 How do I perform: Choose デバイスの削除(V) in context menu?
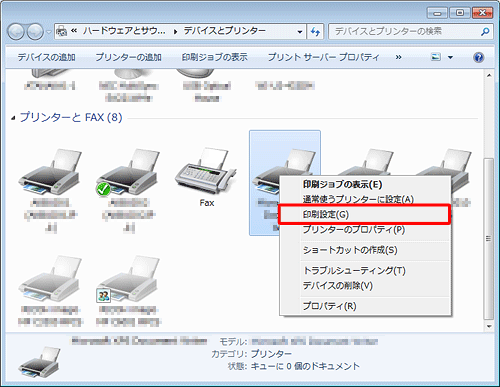point(365,286)
